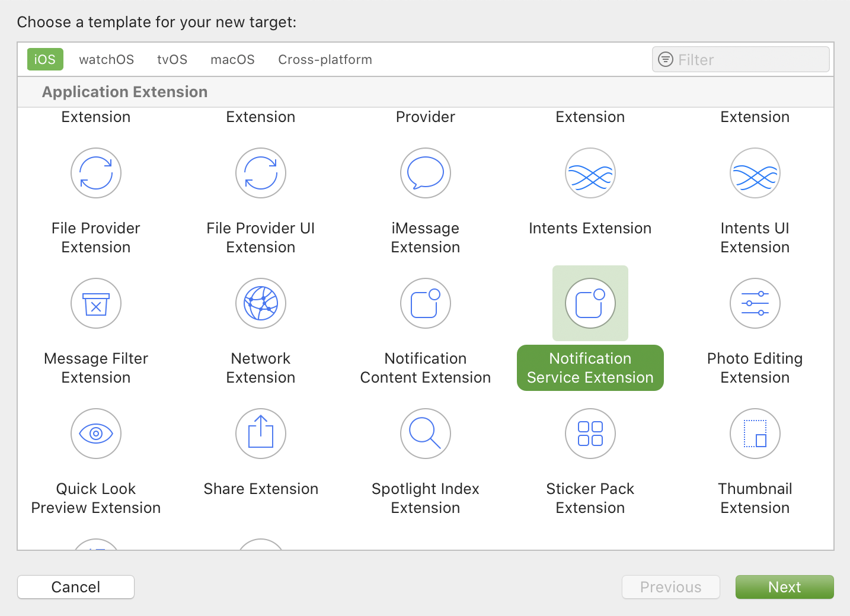
Task: Click the Cancel button
Action: click(76, 587)
